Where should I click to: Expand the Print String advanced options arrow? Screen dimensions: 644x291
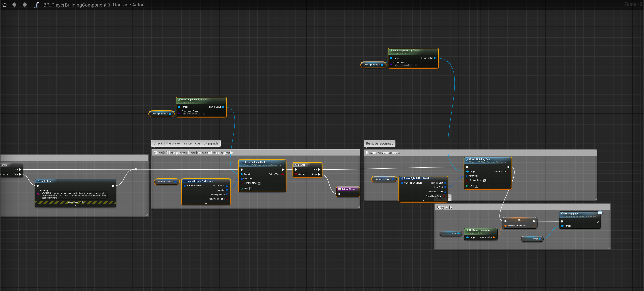pyautogui.click(x=75, y=205)
